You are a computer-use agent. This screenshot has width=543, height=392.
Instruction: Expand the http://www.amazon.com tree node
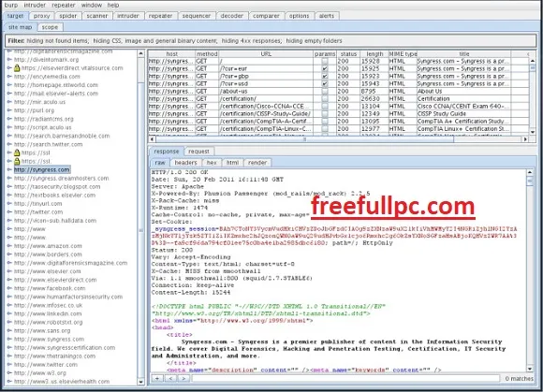[9, 246]
